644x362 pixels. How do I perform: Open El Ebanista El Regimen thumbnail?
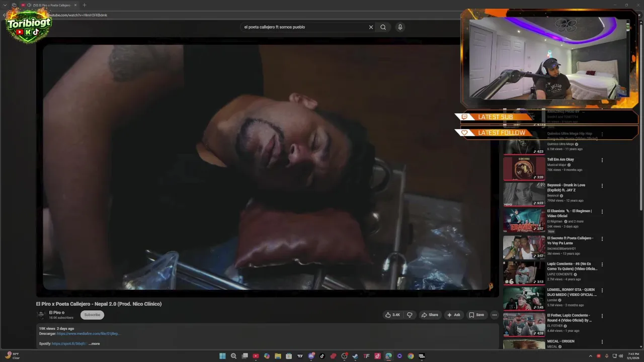point(524,220)
